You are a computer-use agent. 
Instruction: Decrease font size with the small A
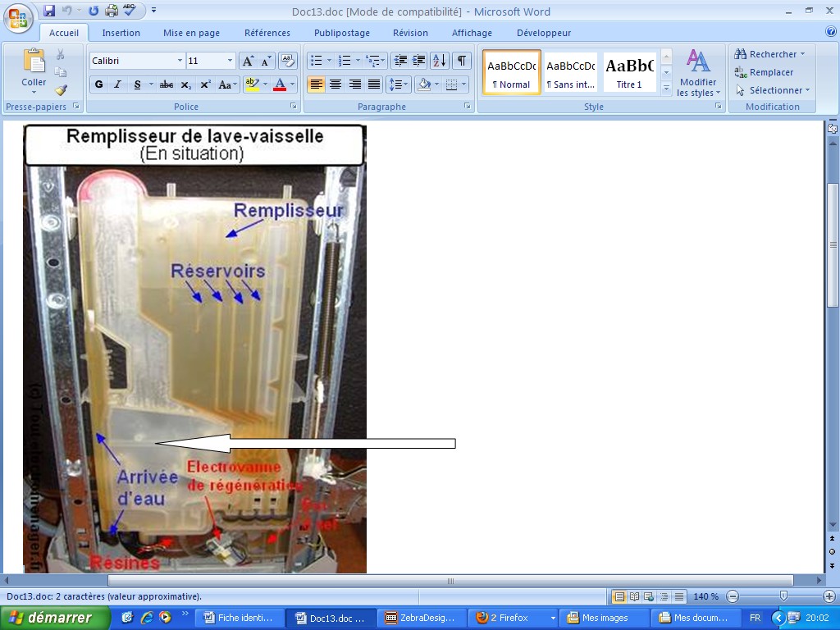click(x=266, y=61)
